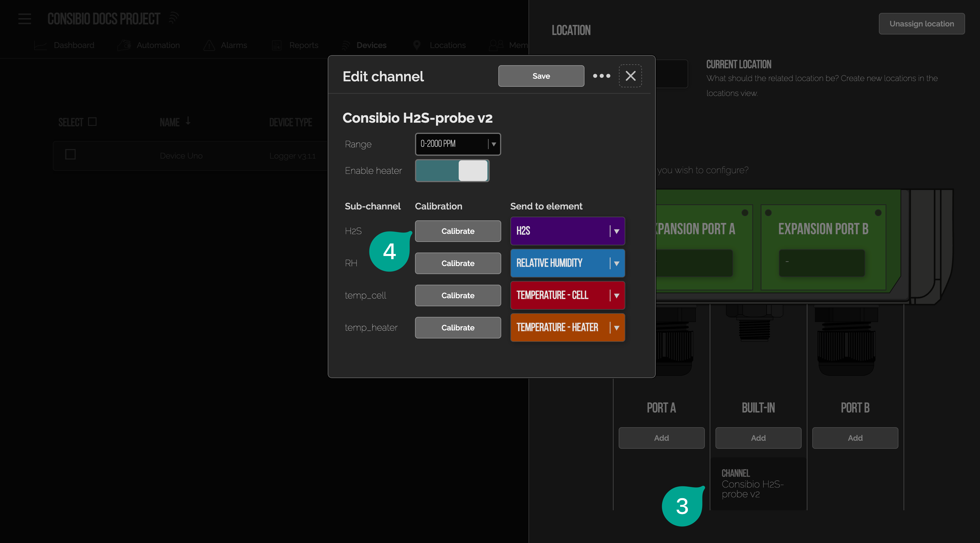
Task: Calibrate the RH sub-channel
Action: coord(458,263)
